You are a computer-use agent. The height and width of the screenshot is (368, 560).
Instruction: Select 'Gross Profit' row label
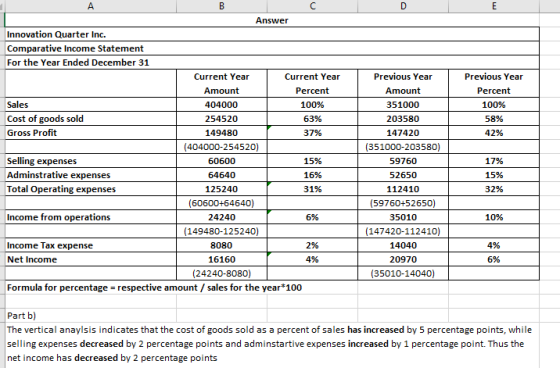point(91,133)
